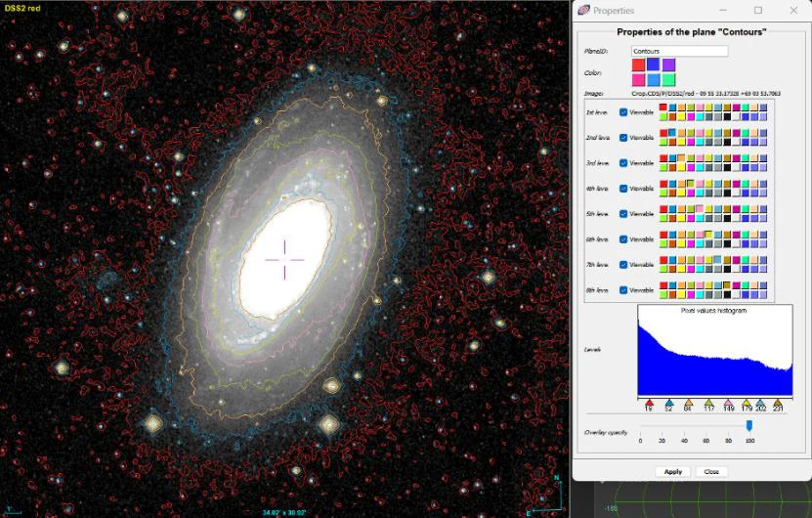This screenshot has height=518, width=812.
Task: Select the blue level marker labeled 52
Action: pyautogui.click(x=668, y=403)
